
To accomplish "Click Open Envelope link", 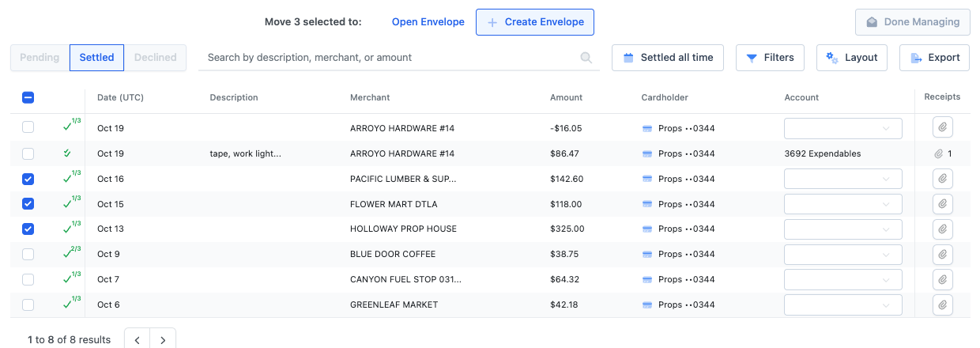I will point(428,22).
